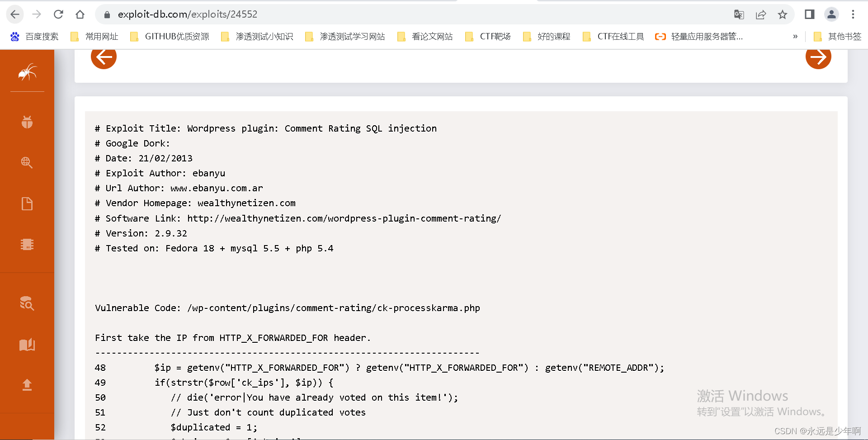Open the CTF靶场 bookmark folder
The width and height of the screenshot is (868, 440).
click(488, 37)
